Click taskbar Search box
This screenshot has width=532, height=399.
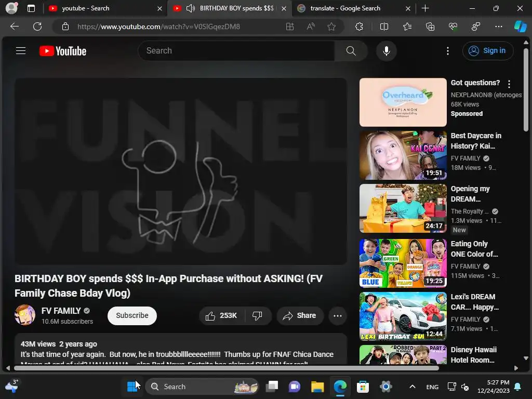pyautogui.click(x=202, y=387)
